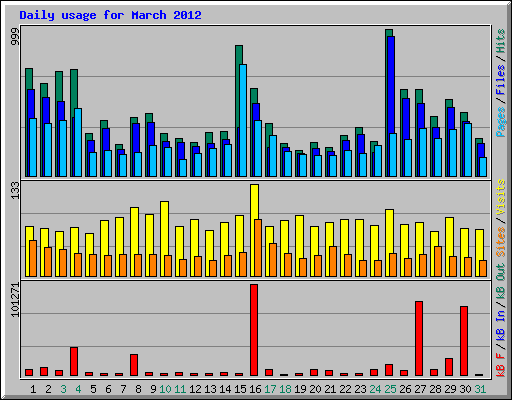Select day 26 on the x-axis
Viewport: 512px width, 400px height.
tap(405, 389)
